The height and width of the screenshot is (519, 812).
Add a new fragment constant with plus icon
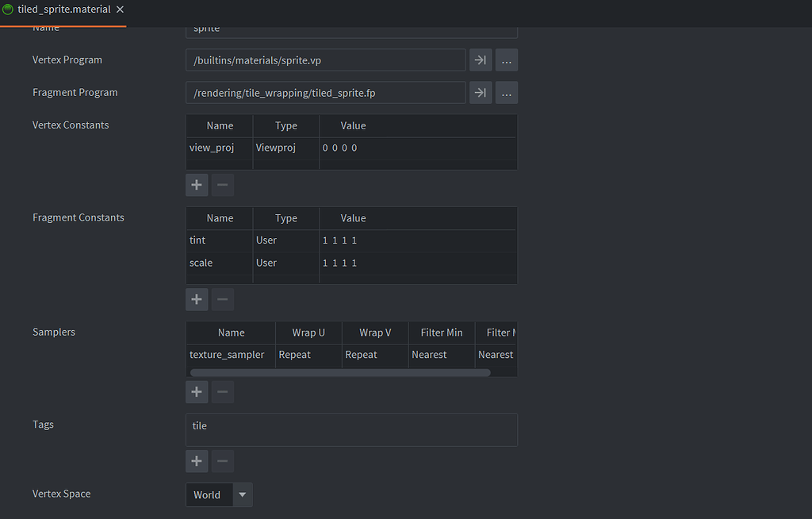point(197,299)
